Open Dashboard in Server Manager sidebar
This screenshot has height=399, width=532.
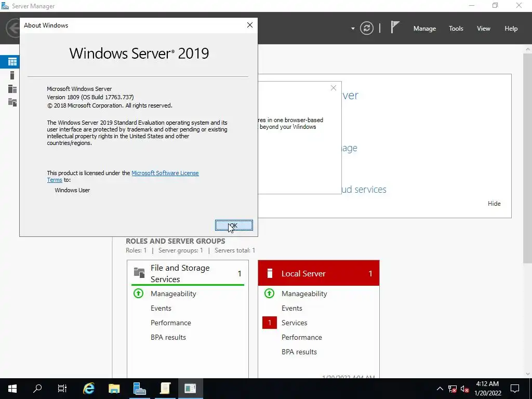(12, 62)
